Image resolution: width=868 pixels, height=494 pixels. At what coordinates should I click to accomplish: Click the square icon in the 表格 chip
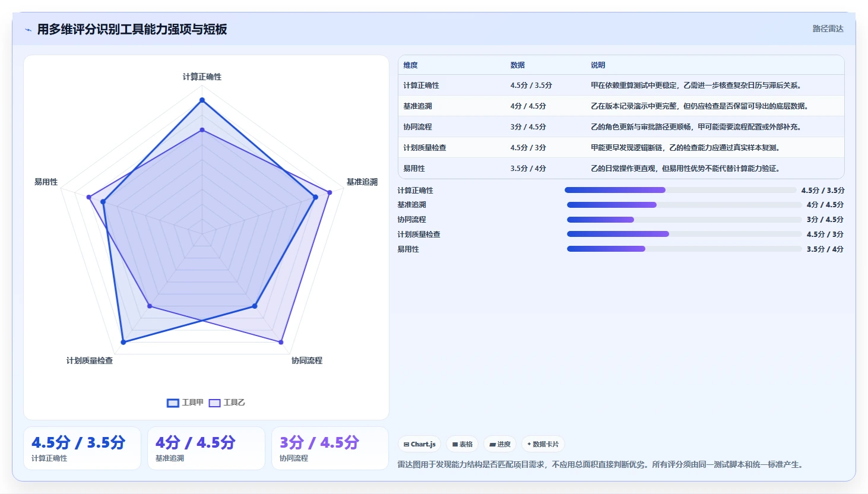455,444
